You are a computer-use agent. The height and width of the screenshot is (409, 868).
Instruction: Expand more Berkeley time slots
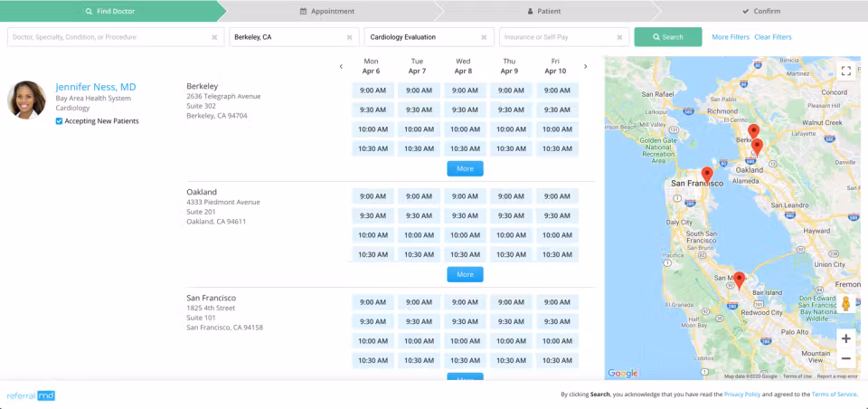pyautogui.click(x=465, y=168)
